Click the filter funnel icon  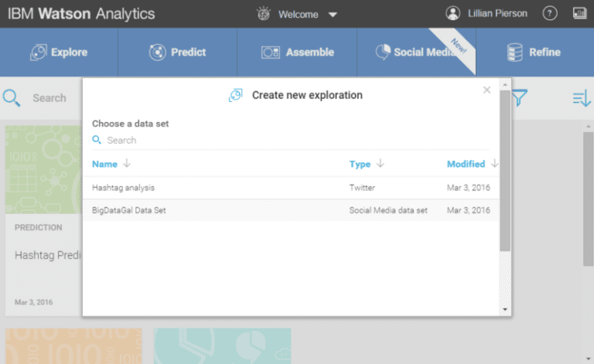pyautogui.click(x=520, y=97)
